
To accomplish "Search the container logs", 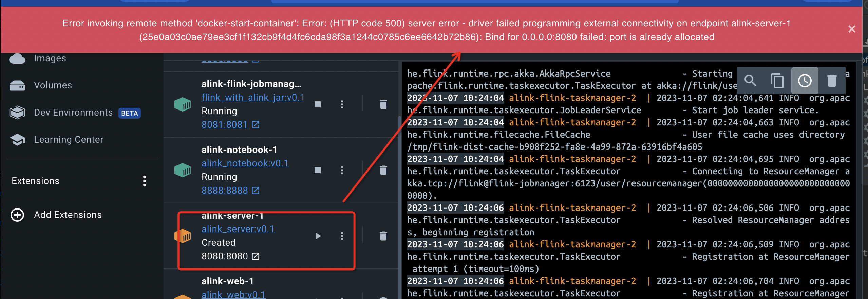I will point(751,81).
